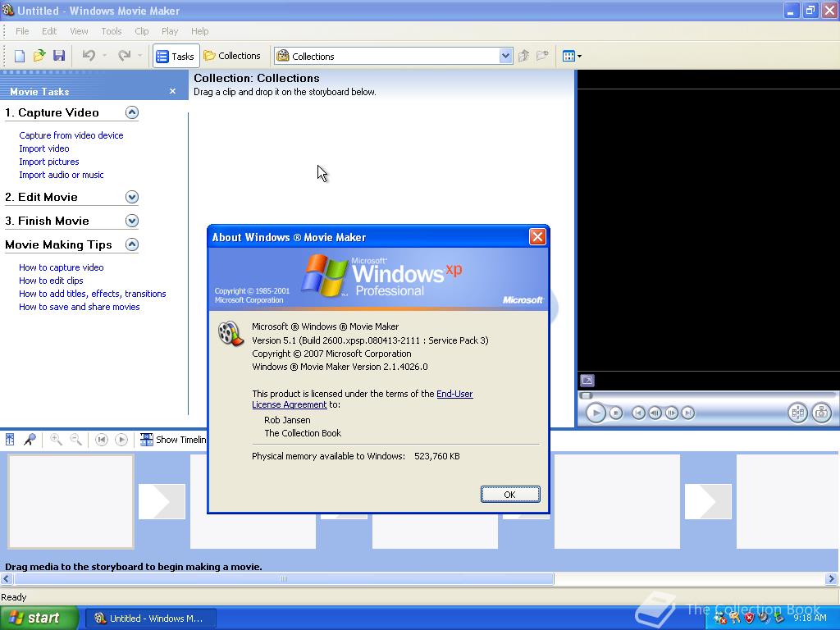Click the Stop button in preview monitor
This screenshot has height=630, width=840.
coord(616,413)
